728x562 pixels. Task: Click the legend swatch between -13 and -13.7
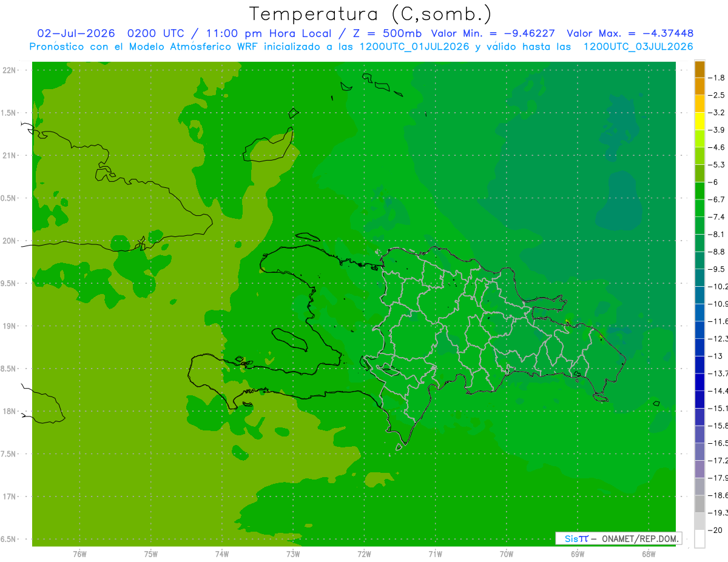(x=699, y=364)
